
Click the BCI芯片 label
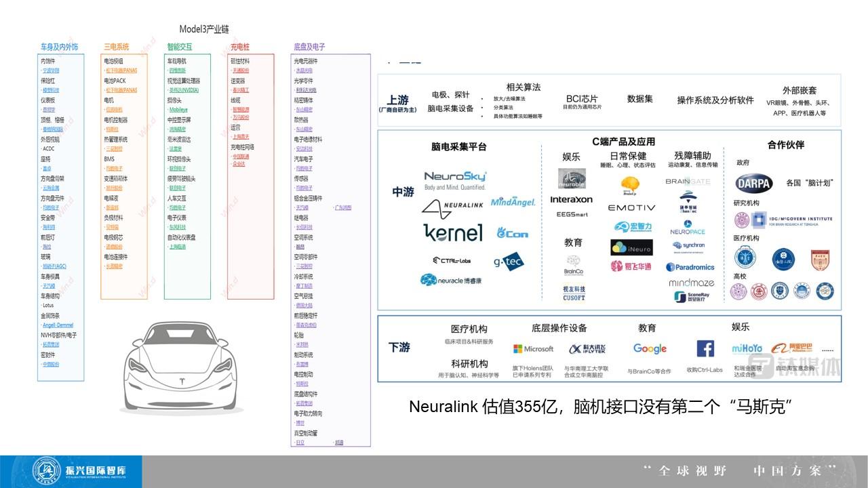(582, 98)
